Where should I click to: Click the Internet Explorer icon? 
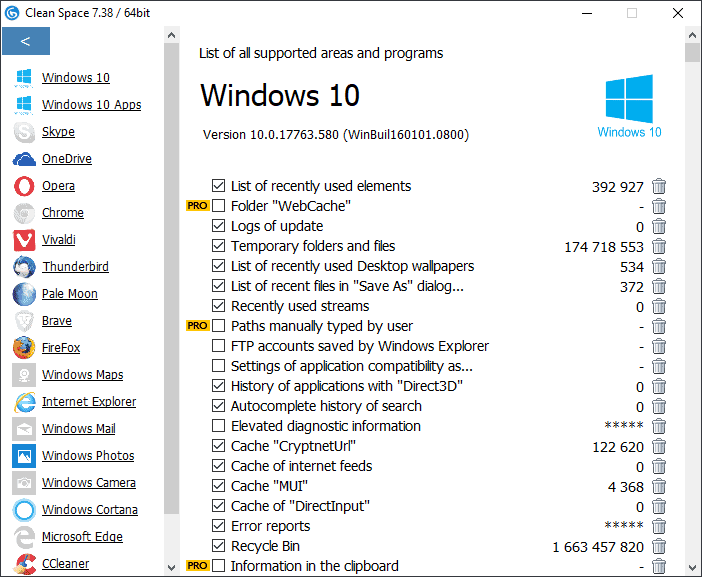[25, 402]
